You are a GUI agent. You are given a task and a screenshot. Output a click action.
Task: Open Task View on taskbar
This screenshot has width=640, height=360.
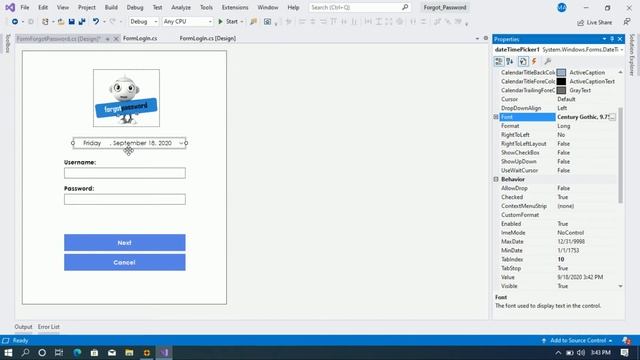tap(59, 353)
